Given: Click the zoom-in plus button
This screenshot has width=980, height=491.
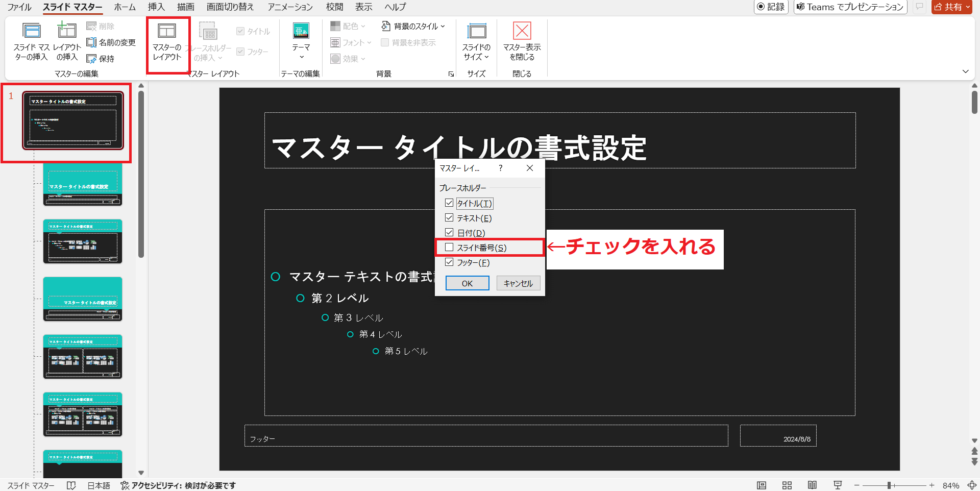Looking at the screenshot, I should (x=932, y=485).
